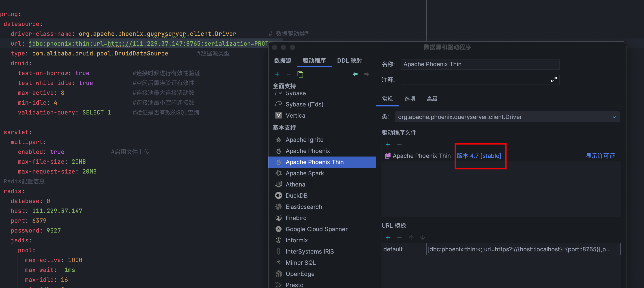Click Apache Phoenix Thin library icon

pos(388,156)
